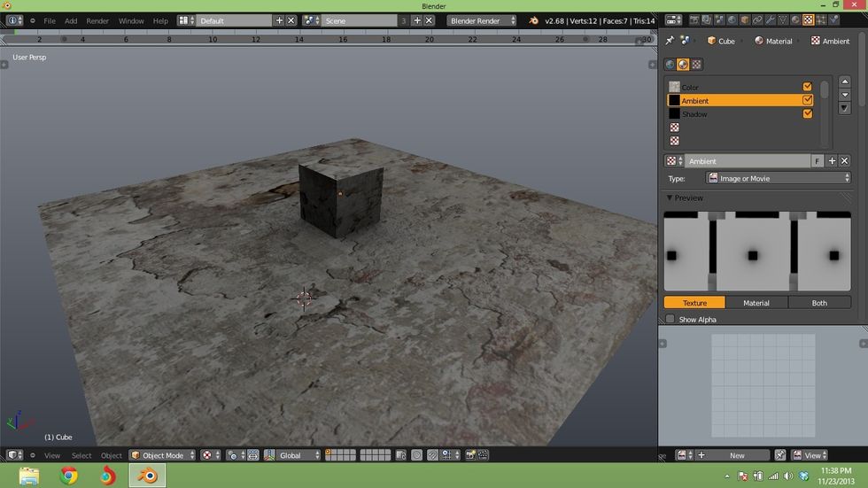Open Chrome from the Windows taskbar
This screenshot has height=488, width=868.
coord(69,476)
